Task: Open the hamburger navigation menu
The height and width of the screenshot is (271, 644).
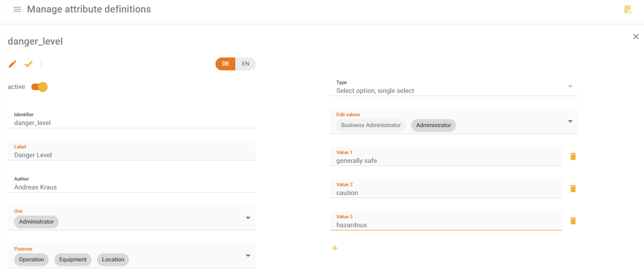Action: tap(17, 9)
